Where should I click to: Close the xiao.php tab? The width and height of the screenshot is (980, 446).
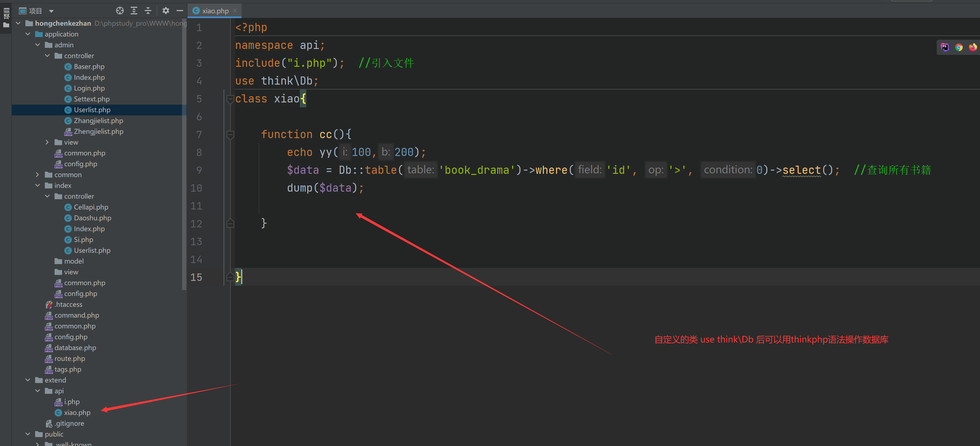235,11
